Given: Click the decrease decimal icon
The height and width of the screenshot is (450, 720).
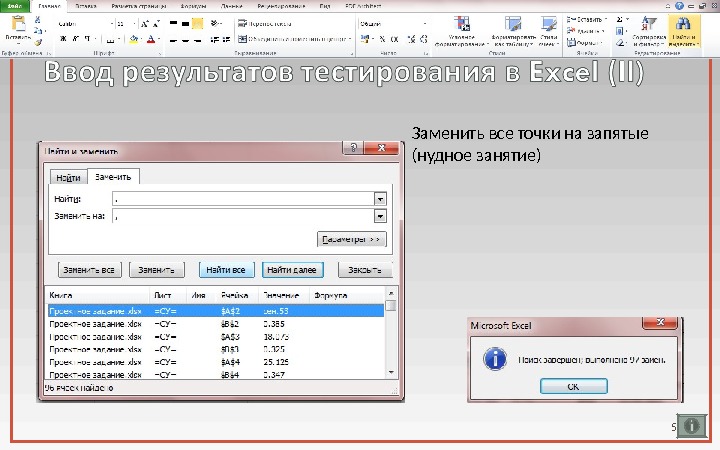Looking at the screenshot, I should (423, 39).
